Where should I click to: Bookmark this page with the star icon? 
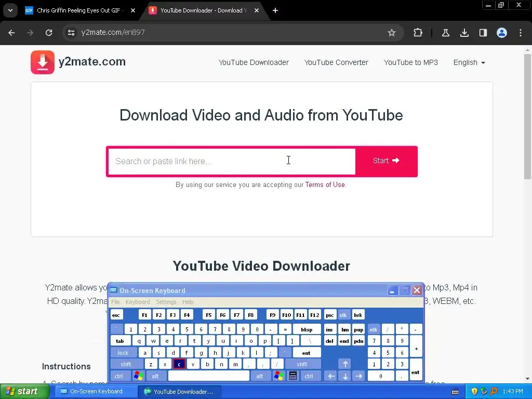(x=392, y=33)
